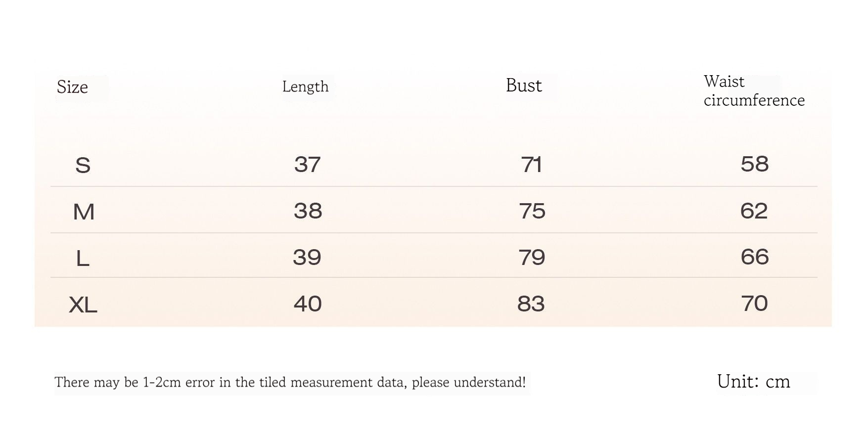Select bust value 71 for size S

[x=531, y=165]
